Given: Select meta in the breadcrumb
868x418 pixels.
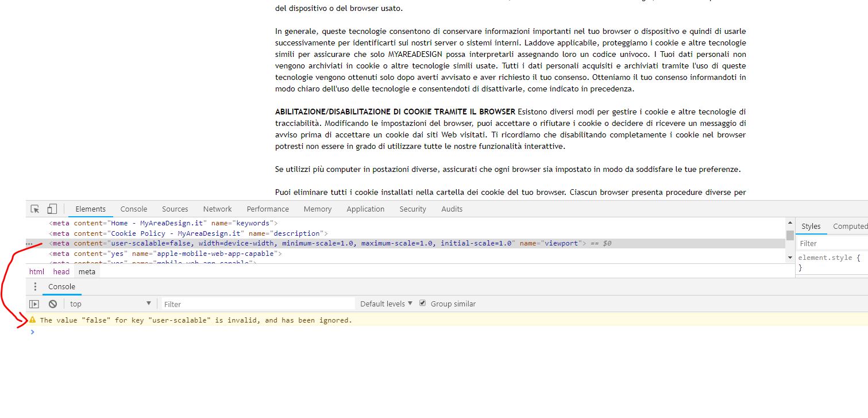Looking at the screenshot, I should [87, 271].
